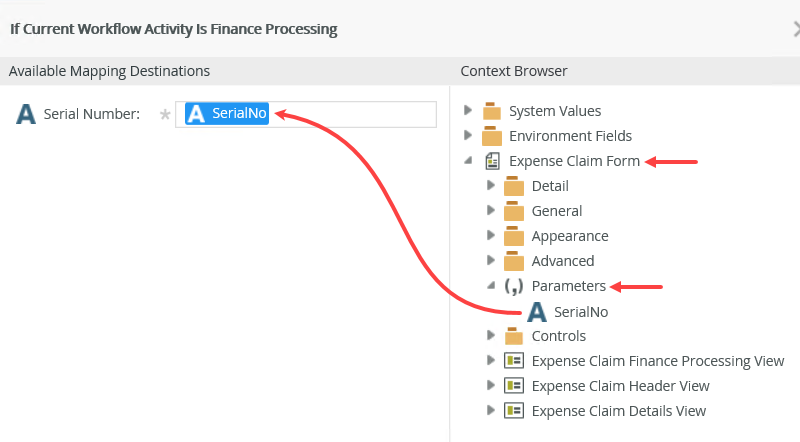Viewport: 800px width, 442px height.
Task: Click the Parameters parentheses icon
Action: tap(514, 286)
